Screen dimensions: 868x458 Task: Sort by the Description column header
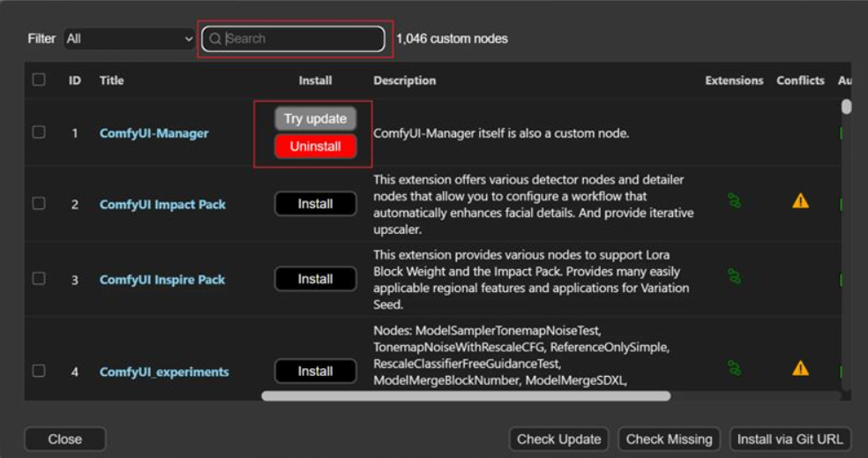click(x=405, y=80)
